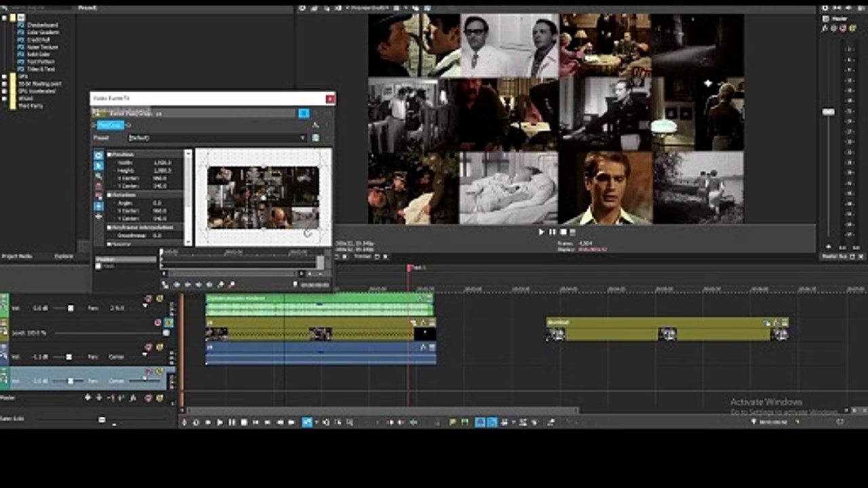Select the Titles & Text generator
The height and width of the screenshot is (488, 868).
point(41,69)
